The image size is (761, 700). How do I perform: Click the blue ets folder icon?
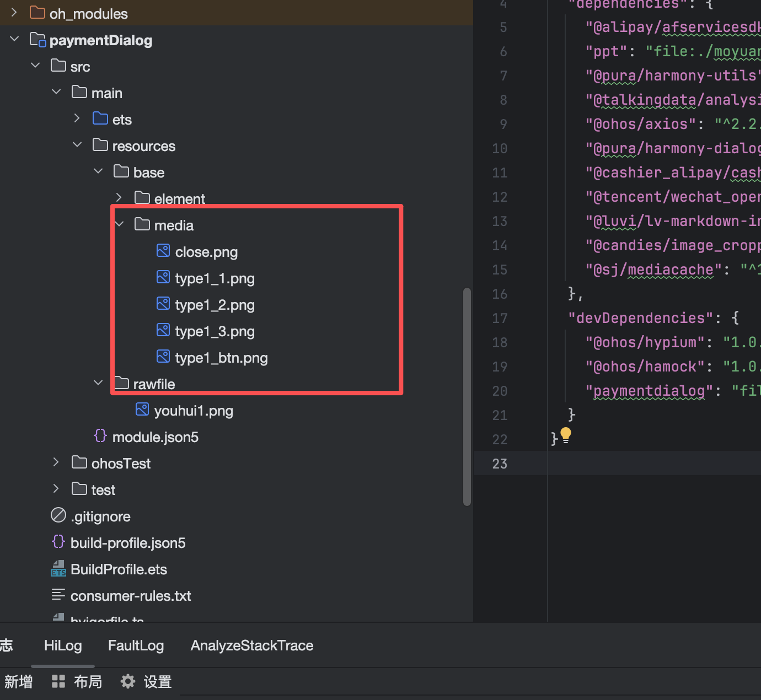[x=100, y=119]
